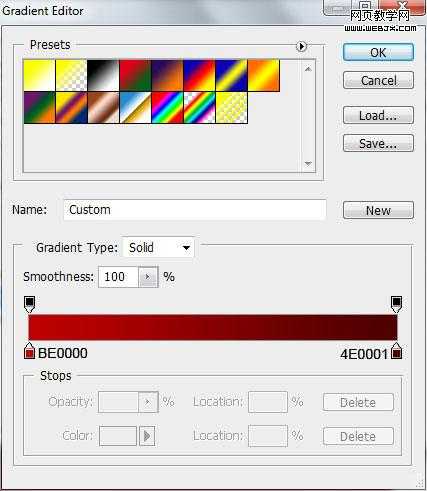Select the blue-red-yellow preset gradient
Image resolution: width=427 pixels, height=491 pixels.
coord(199,75)
